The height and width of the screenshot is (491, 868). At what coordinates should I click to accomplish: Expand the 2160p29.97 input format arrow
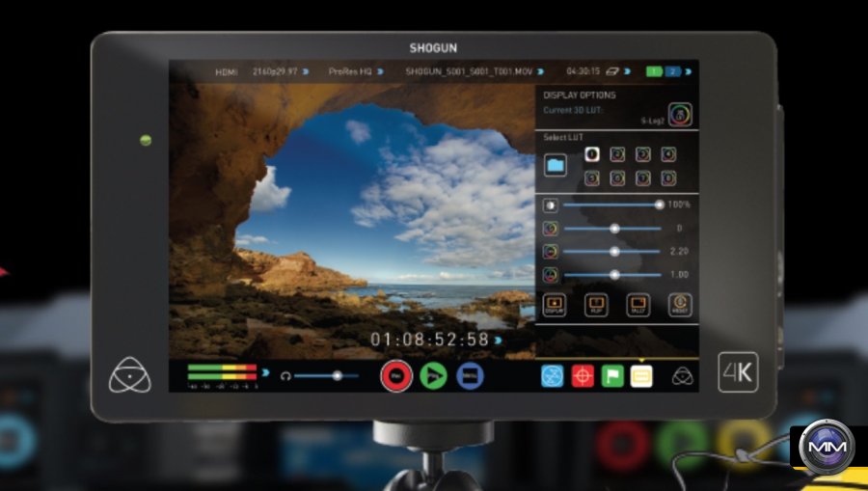(306, 72)
